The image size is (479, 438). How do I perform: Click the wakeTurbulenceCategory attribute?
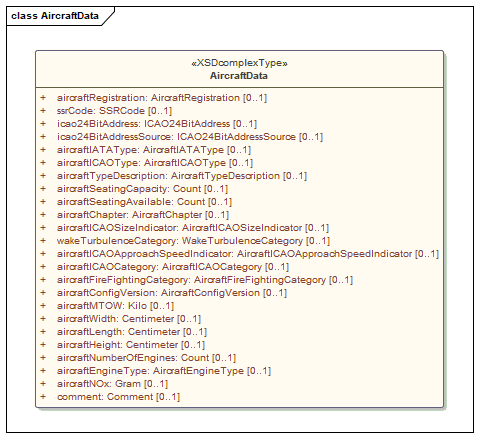click(193, 241)
